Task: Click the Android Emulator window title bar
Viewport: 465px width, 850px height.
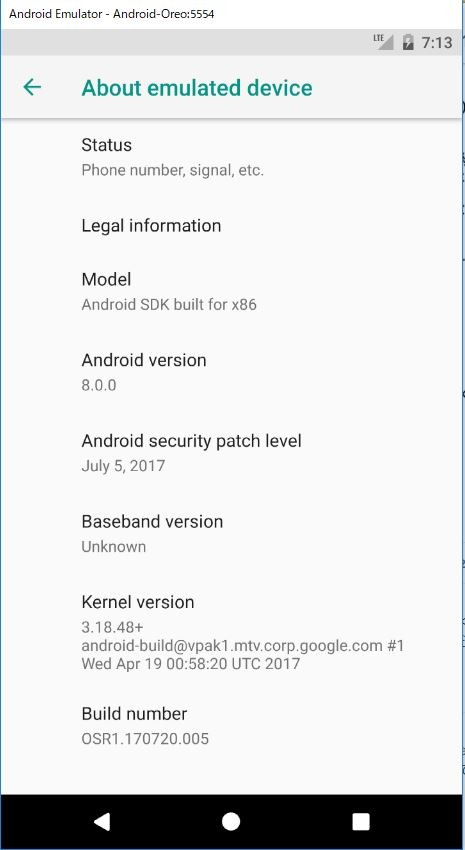Action: (x=232, y=14)
